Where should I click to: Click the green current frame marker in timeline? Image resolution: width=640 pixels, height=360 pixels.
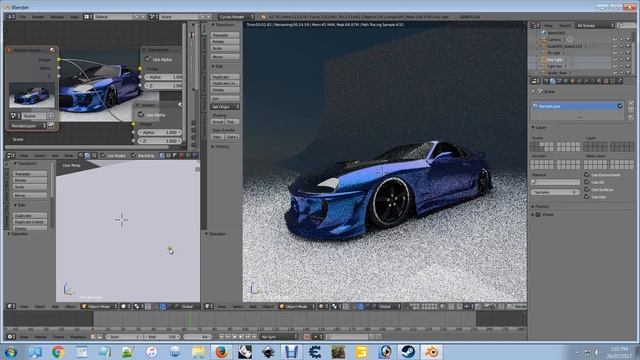click(x=190, y=319)
